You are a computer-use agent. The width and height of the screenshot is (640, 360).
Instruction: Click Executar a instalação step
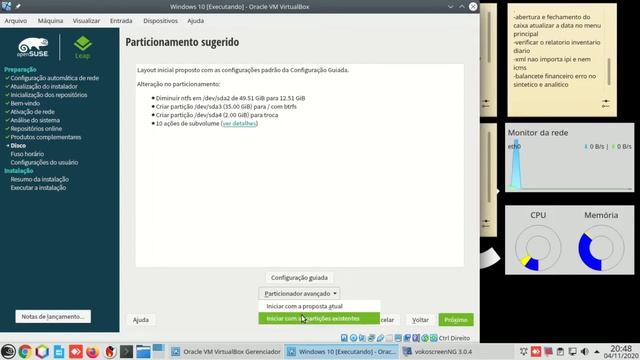pyautogui.click(x=38, y=188)
